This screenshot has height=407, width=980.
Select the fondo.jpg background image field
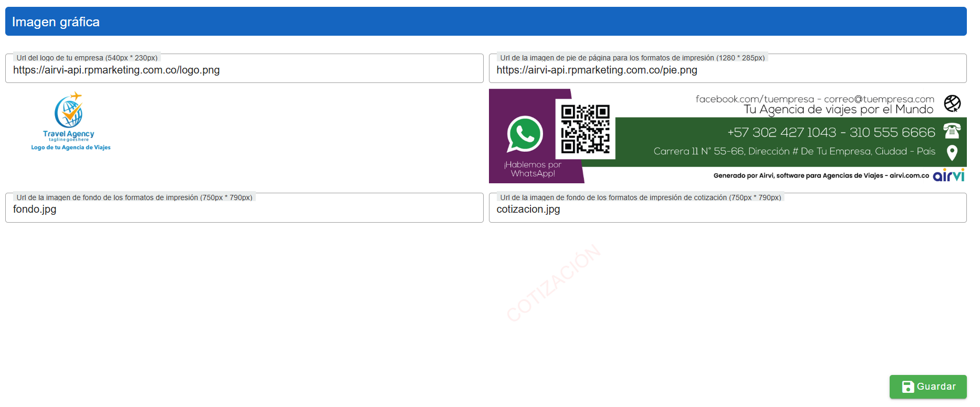pyautogui.click(x=244, y=210)
